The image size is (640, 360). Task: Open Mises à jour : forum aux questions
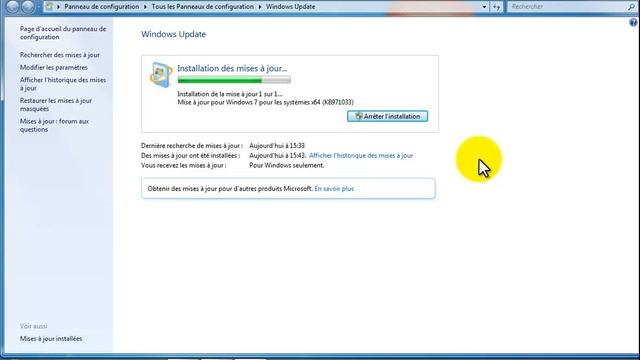coord(54,125)
